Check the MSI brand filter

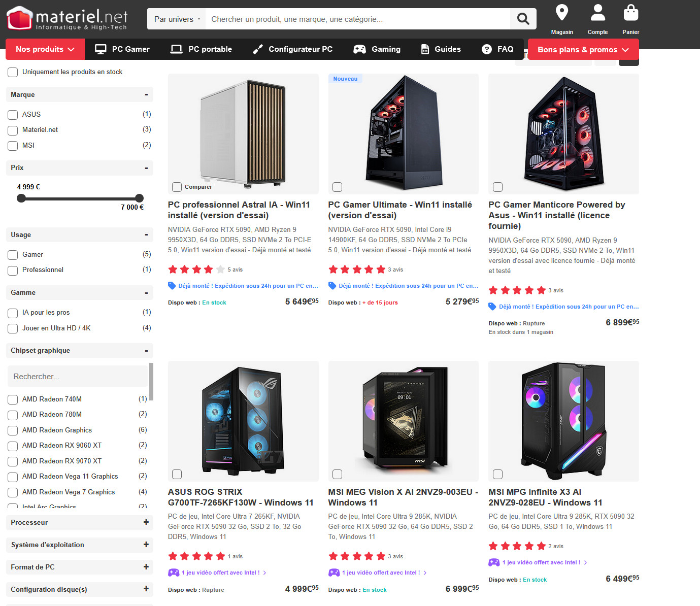(13, 146)
